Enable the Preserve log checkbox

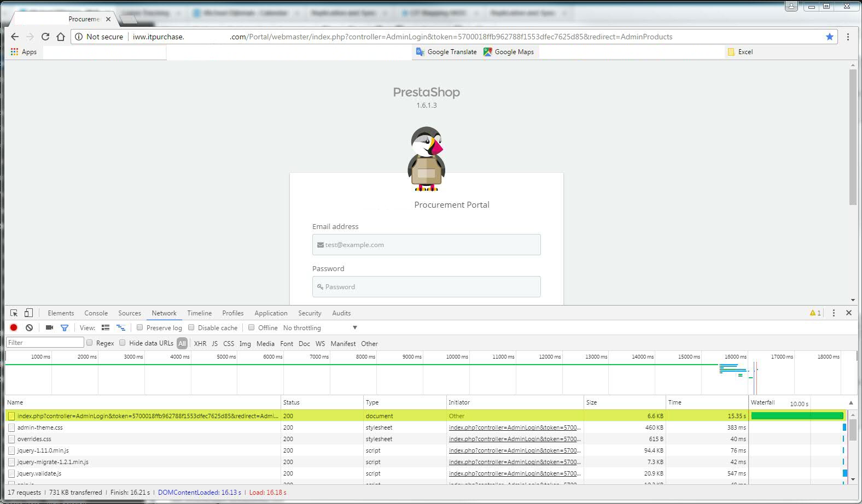tap(139, 327)
